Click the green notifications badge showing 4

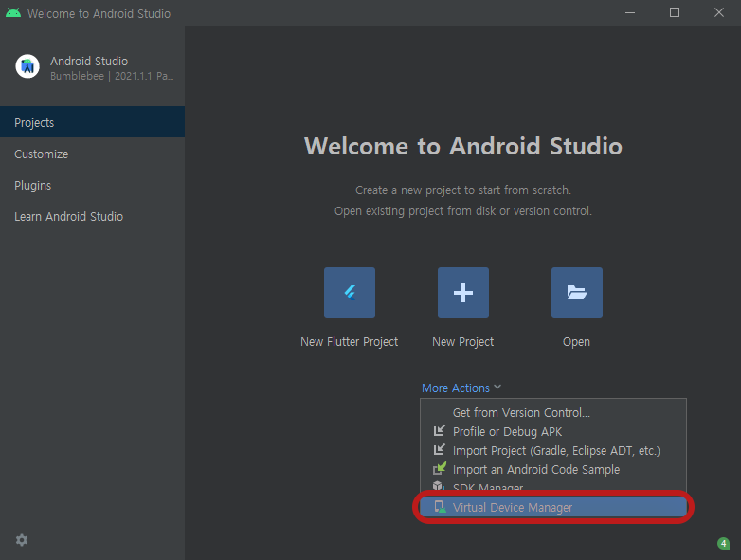point(723,544)
